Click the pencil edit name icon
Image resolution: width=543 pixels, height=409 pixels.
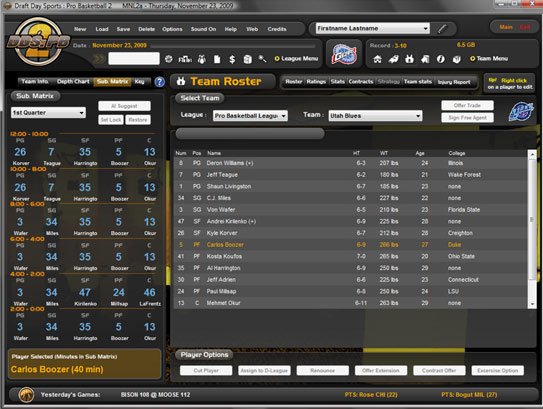pyautogui.click(x=442, y=29)
